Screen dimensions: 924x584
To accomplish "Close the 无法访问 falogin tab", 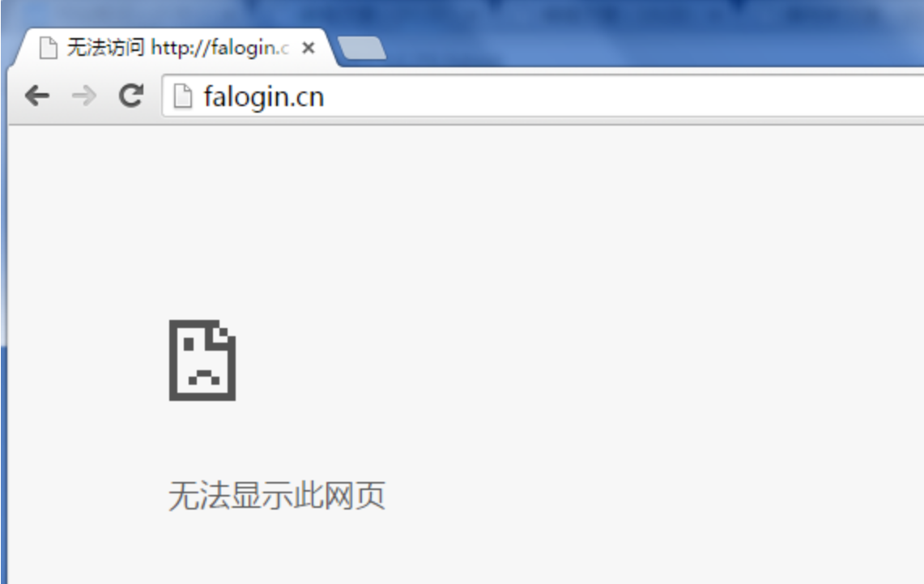I will [309, 48].
